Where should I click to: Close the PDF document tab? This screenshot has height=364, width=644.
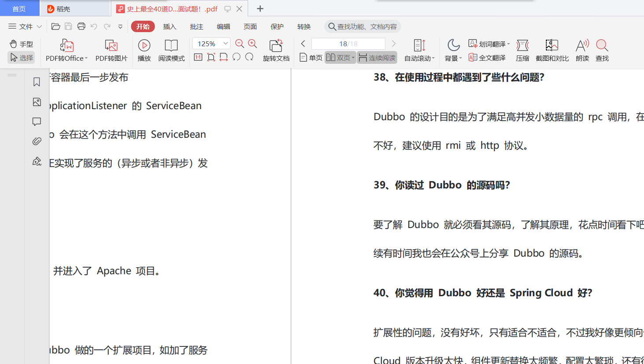click(x=239, y=8)
